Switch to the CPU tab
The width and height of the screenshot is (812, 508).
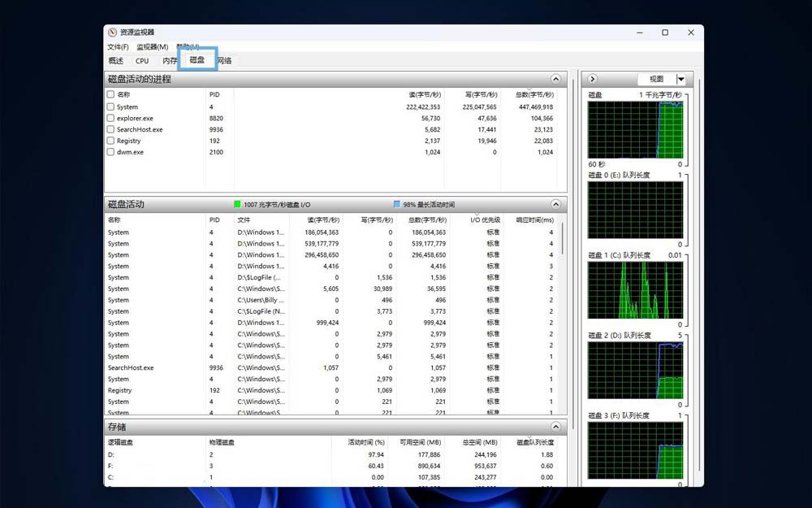[142, 61]
